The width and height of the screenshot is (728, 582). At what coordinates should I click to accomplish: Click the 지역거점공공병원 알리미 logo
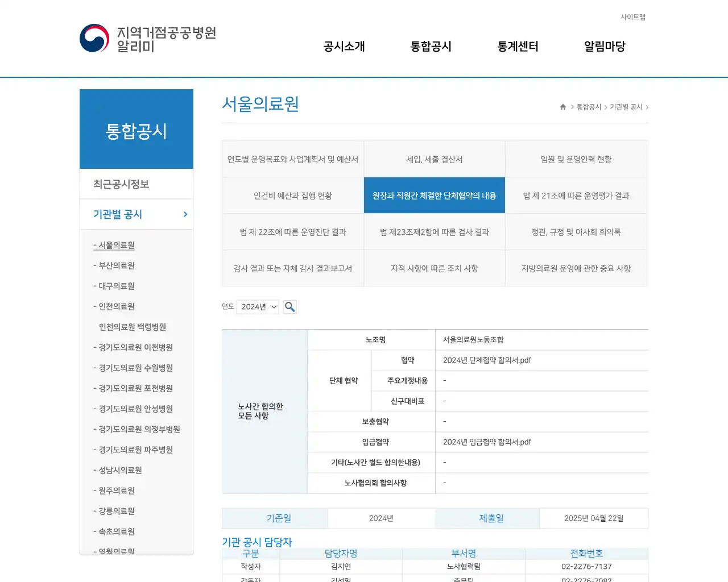(x=148, y=38)
